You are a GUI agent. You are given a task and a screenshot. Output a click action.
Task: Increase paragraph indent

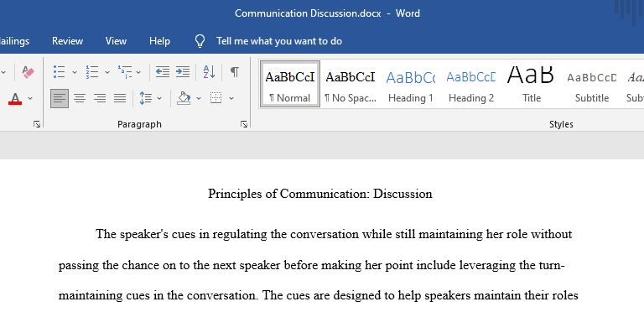click(183, 72)
